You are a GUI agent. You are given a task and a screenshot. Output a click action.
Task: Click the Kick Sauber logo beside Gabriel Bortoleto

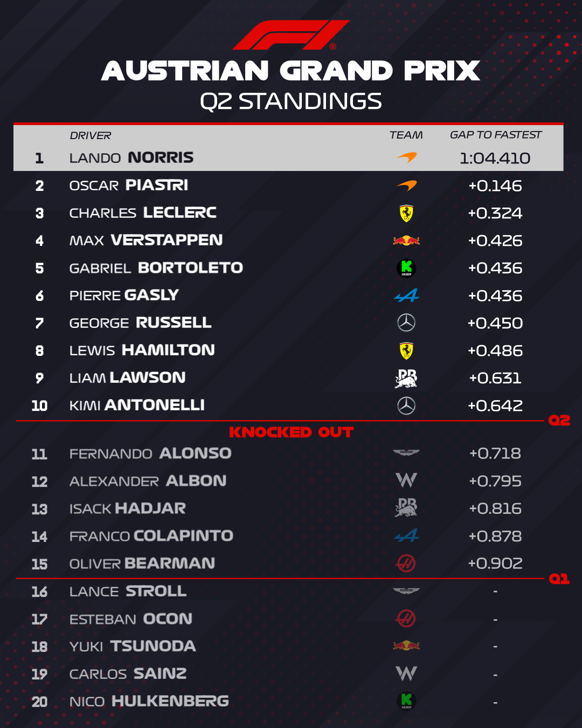[x=406, y=268]
